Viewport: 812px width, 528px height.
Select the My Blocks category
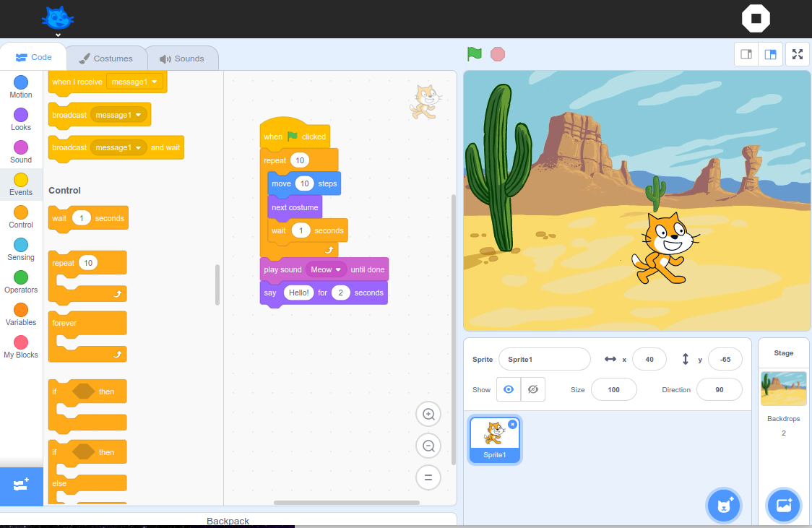[21, 348]
